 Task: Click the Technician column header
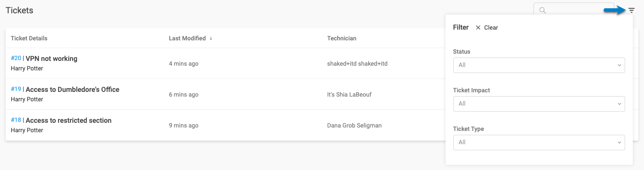coord(342,38)
